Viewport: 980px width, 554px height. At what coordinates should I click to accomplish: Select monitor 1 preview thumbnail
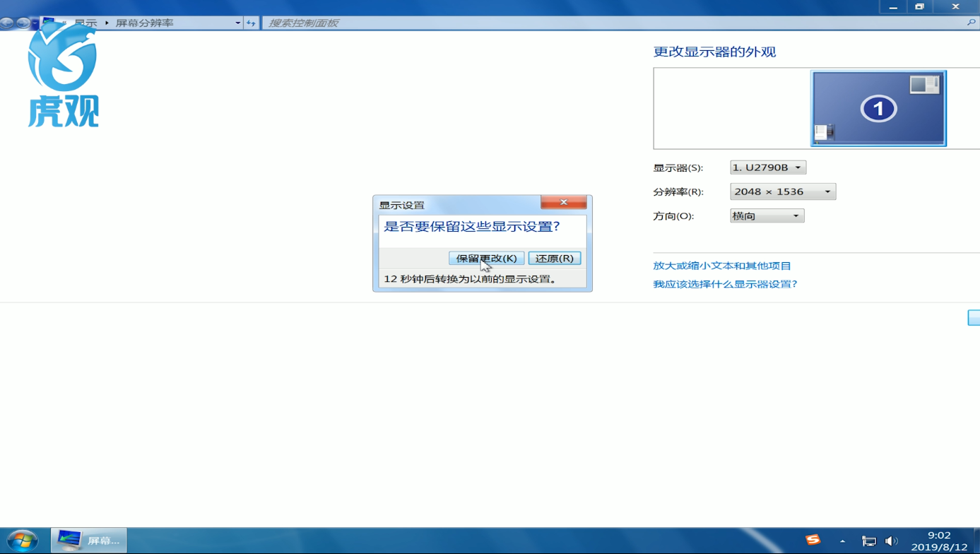pyautogui.click(x=878, y=108)
